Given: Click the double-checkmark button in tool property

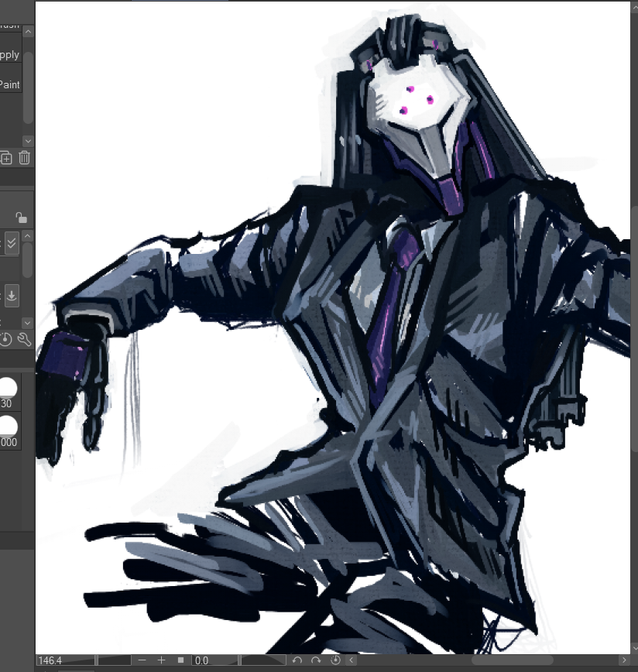Looking at the screenshot, I should pos(12,243).
